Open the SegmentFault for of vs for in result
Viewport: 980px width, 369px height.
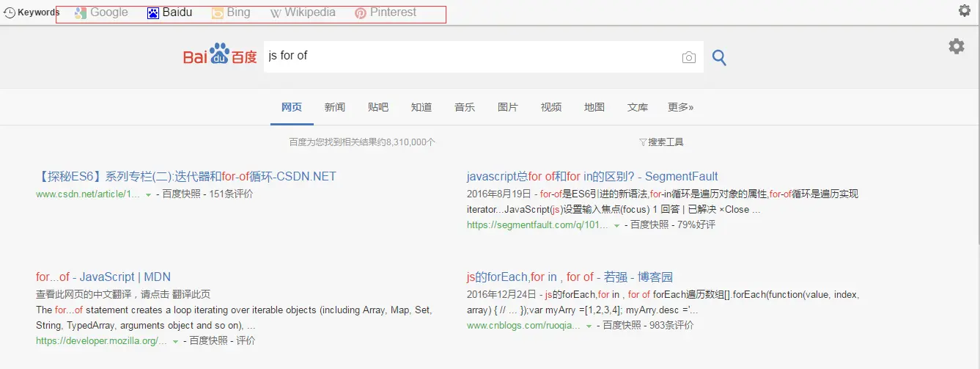[592, 176]
